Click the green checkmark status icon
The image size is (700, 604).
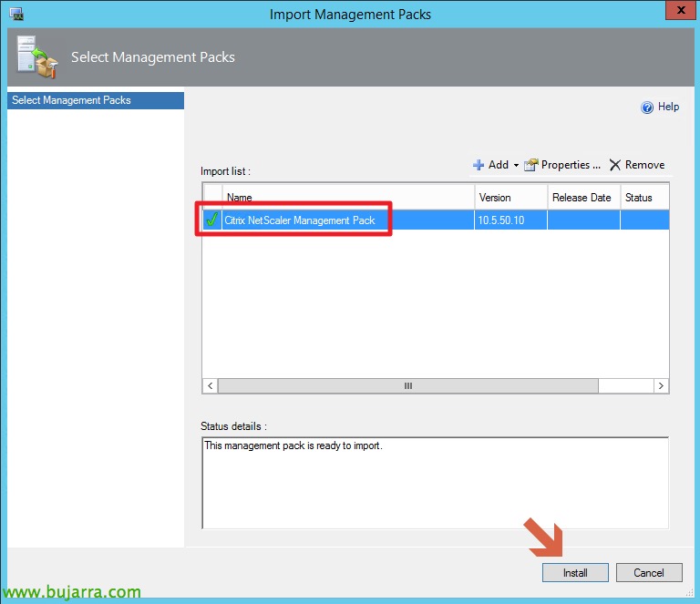[212, 220]
